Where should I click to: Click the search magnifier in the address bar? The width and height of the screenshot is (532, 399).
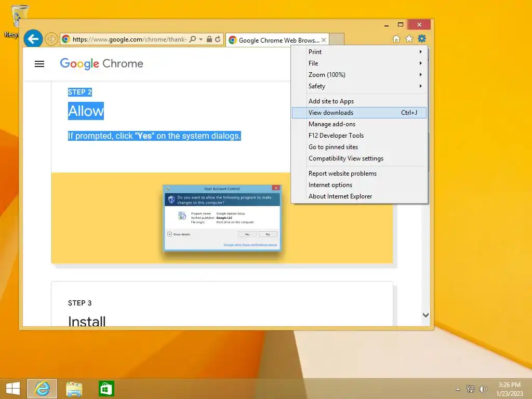[x=192, y=39]
